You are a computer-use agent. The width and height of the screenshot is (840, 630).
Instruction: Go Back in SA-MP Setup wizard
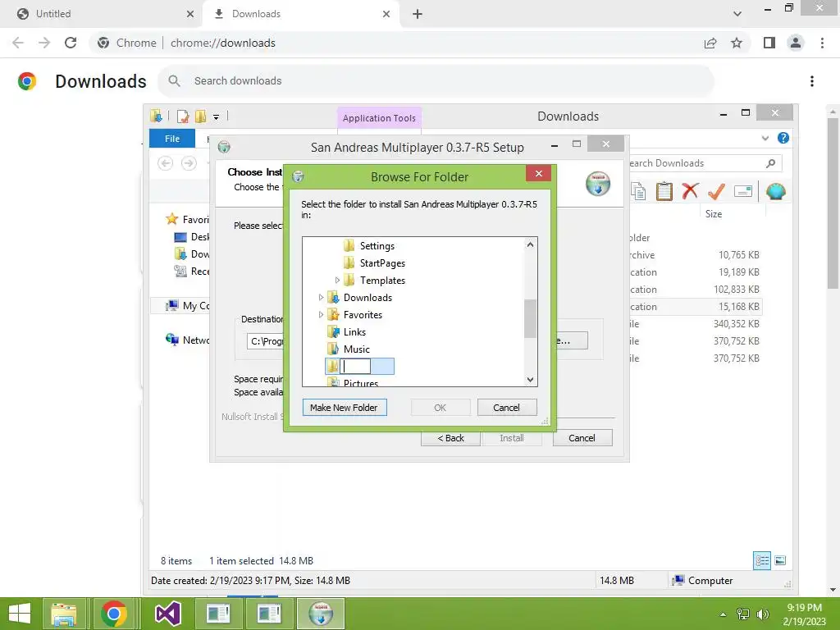pyautogui.click(x=450, y=438)
